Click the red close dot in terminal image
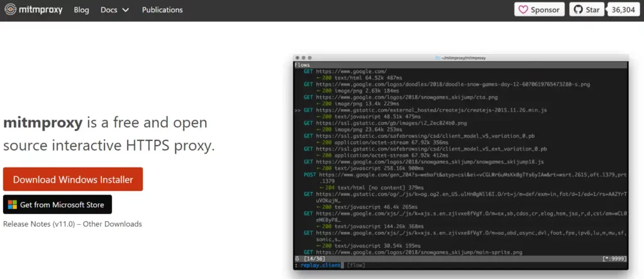Image resolution: width=644 pixels, height=279 pixels. [297, 58]
